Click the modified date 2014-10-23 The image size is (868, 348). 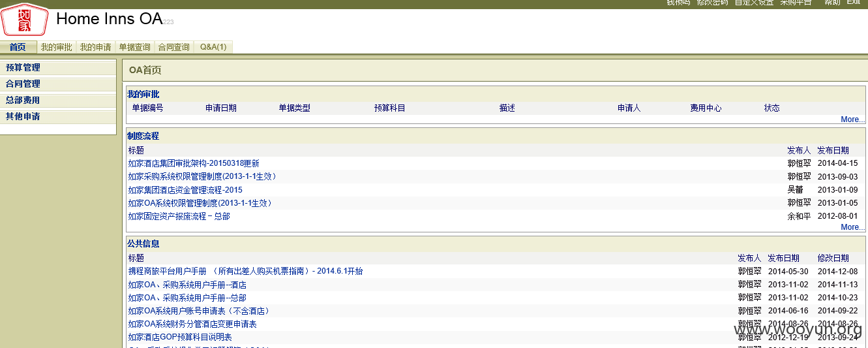[x=838, y=298]
